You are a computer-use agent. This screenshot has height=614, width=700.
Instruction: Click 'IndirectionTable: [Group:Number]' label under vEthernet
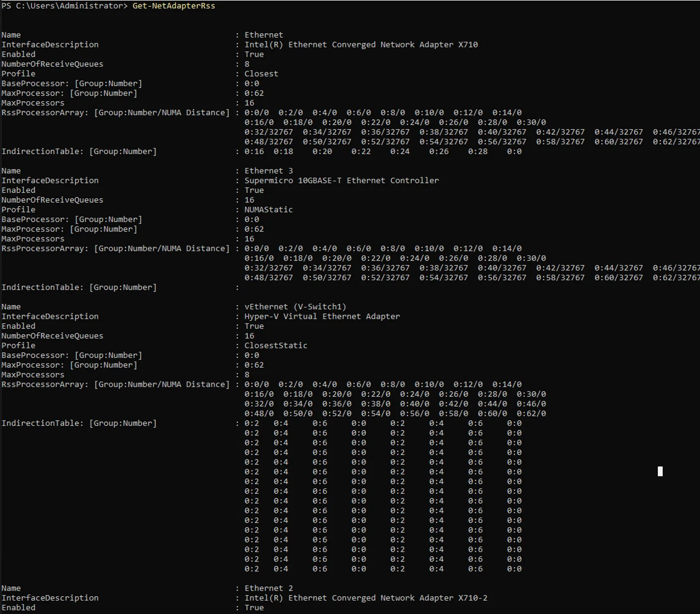point(79,423)
